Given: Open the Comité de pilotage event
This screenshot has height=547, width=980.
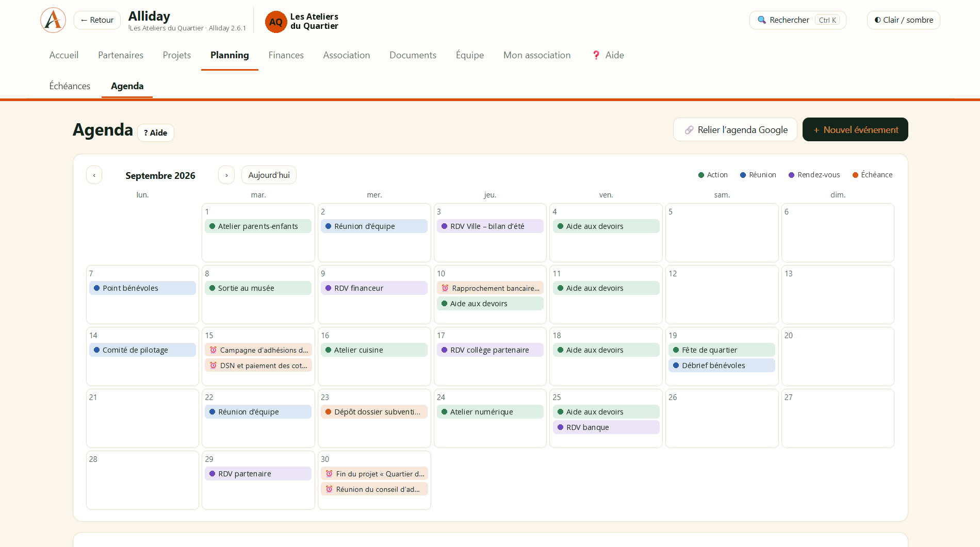Looking at the screenshot, I should coord(142,350).
